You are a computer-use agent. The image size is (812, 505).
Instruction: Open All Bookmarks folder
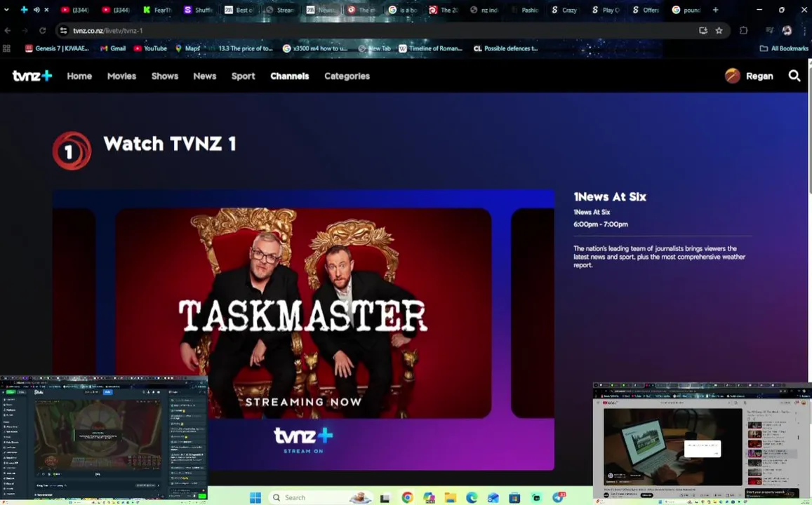click(783, 48)
